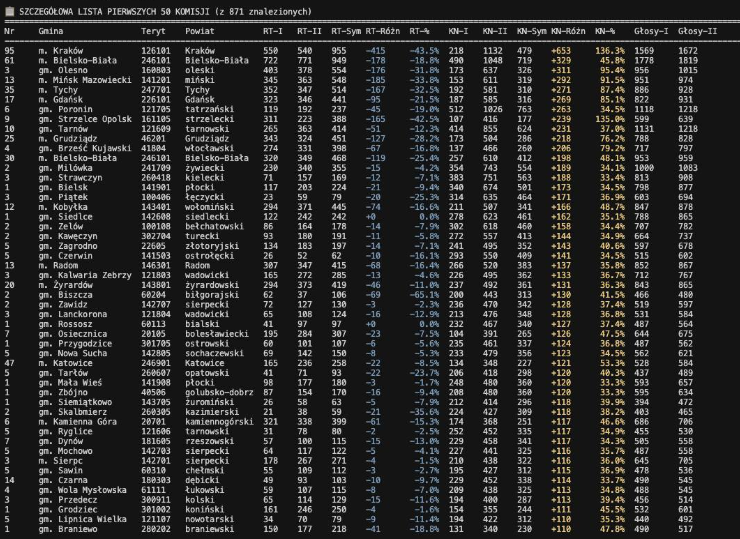Image resolution: width=740 pixels, height=539 pixels.
Task: Click the powiat 'opatowski' in the Tarłów row
Action: point(207,373)
